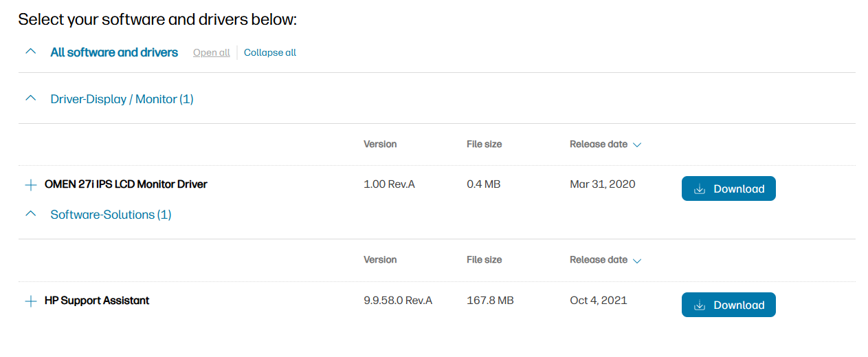This screenshot has height=357, width=868.
Task: Click Release date header in Software-Solutions table
Action: tap(598, 260)
